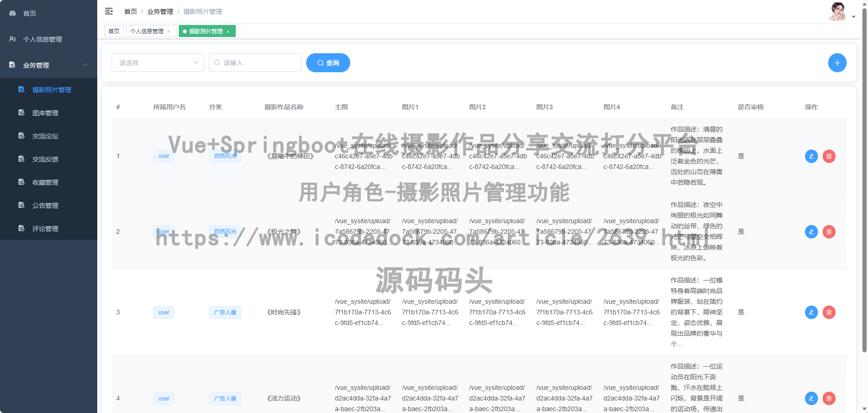The height and width of the screenshot is (413, 868).
Task: Close the 个人信息管理 tab
Action: (x=169, y=31)
